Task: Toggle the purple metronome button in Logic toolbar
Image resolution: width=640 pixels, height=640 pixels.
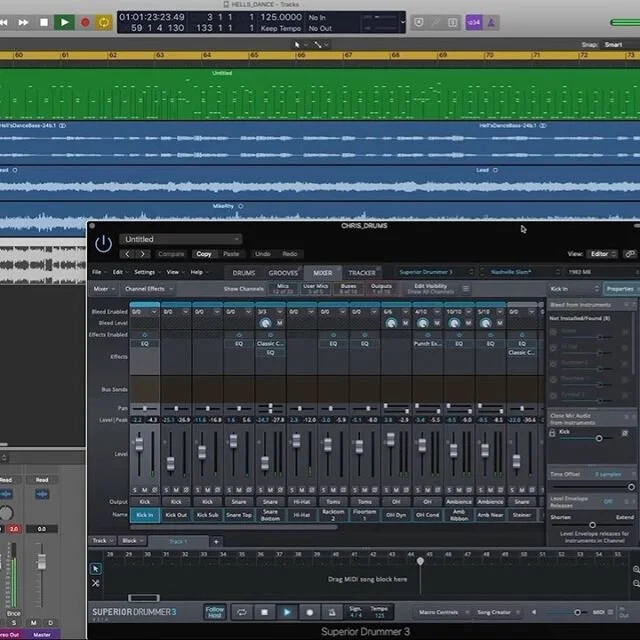Action: [491, 22]
